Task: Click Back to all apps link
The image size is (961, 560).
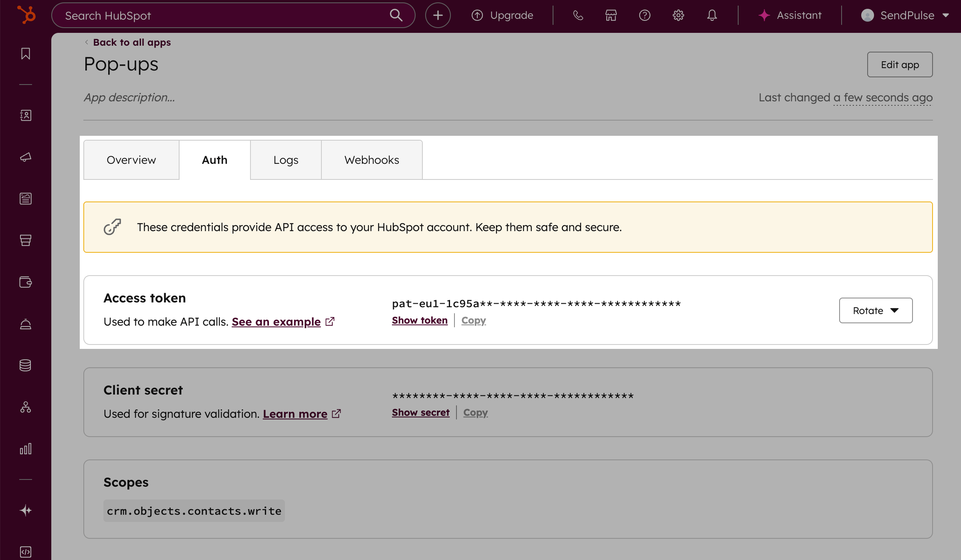Action: click(131, 42)
